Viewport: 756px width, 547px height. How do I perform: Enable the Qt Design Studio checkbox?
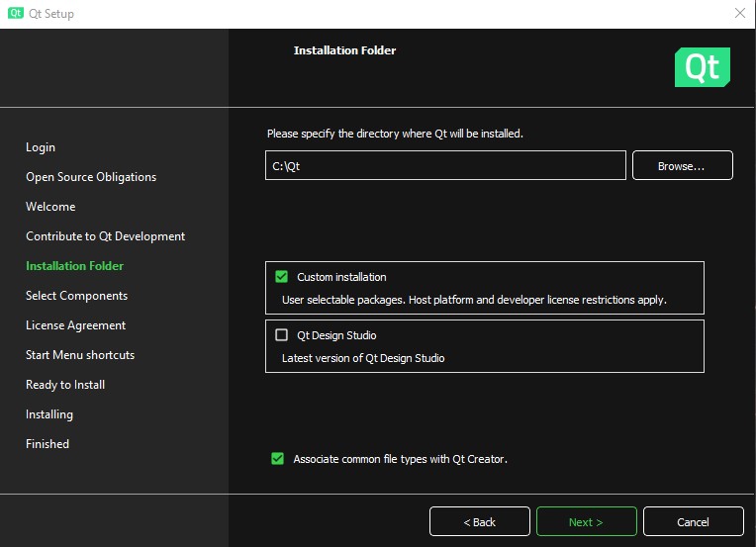point(282,335)
